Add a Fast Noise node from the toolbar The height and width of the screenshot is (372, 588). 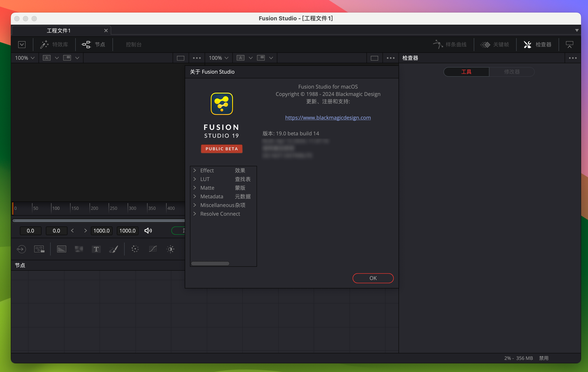[x=79, y=249]
